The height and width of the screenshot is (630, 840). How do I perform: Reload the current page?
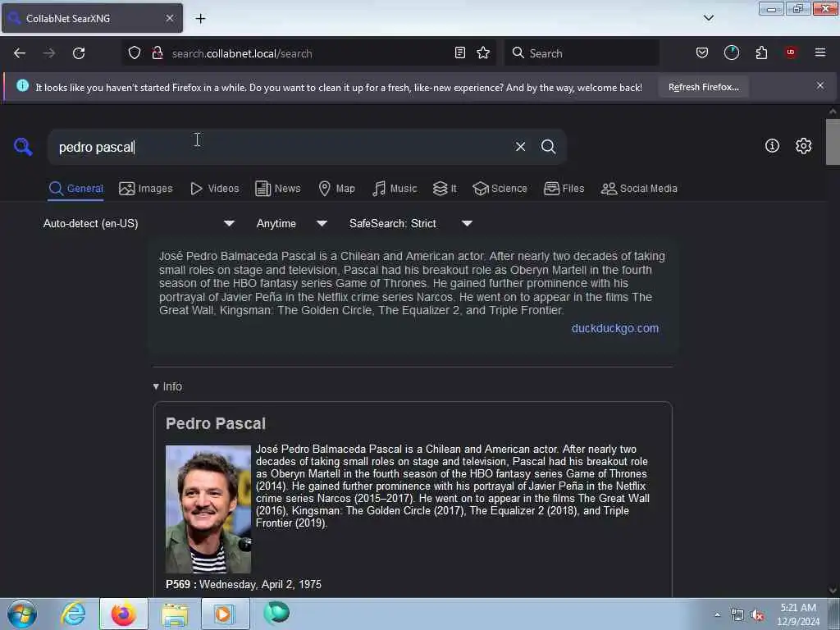point(79,53)
